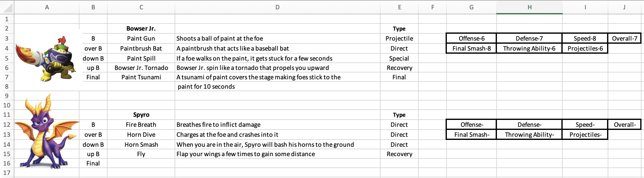Select the Offense-6 stat cell
Image resolution: width=644 pixels, height=178 pixels.
point(471,38)
